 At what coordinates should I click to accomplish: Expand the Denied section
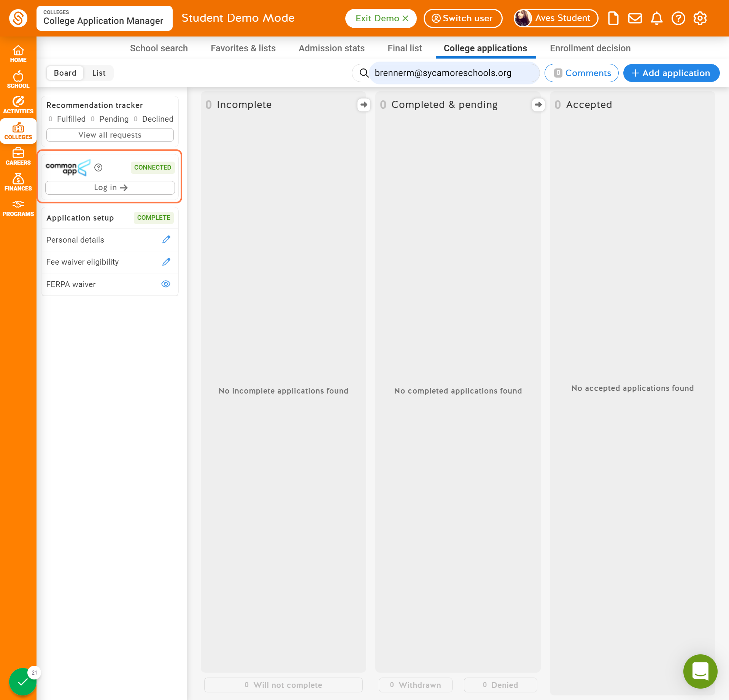[500, 685]
